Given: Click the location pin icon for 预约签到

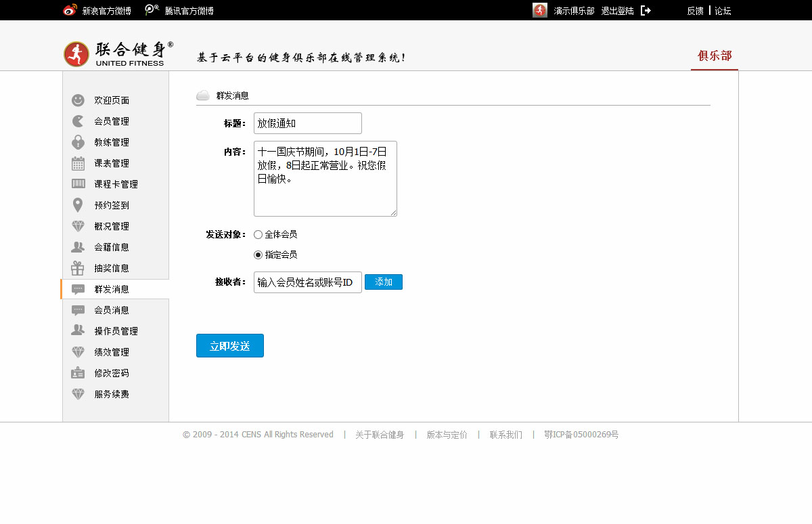Looking at the screenshot, I should 78,205.
